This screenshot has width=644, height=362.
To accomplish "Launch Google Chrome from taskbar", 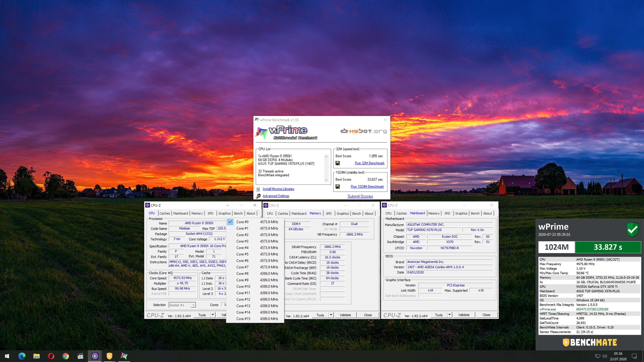I will (66, 356).
